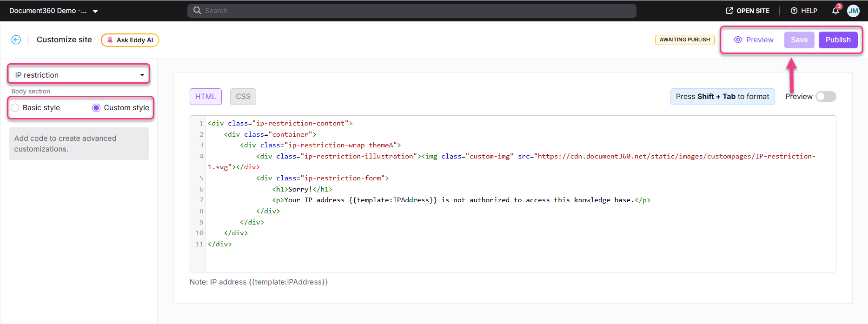The height and width of the screenshot is (324, 868).
Task: Click the Press Shift + Tab to format hint
Action: 722,97
